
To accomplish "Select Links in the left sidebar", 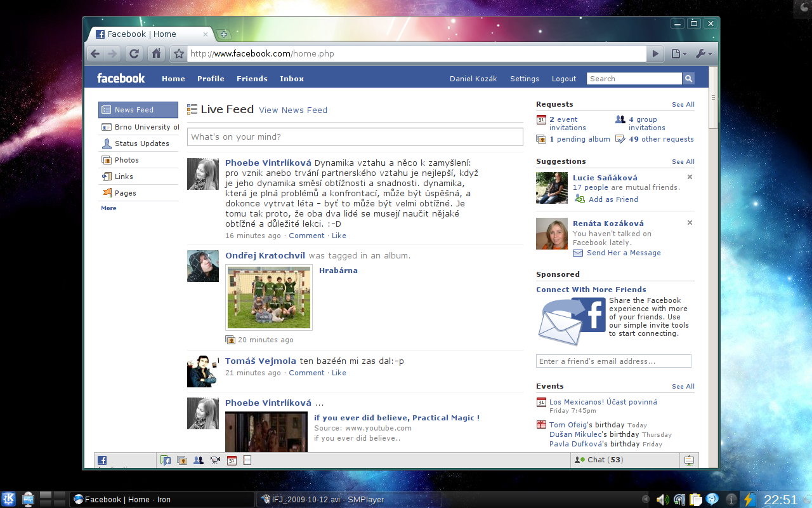I will pos(138,177).
